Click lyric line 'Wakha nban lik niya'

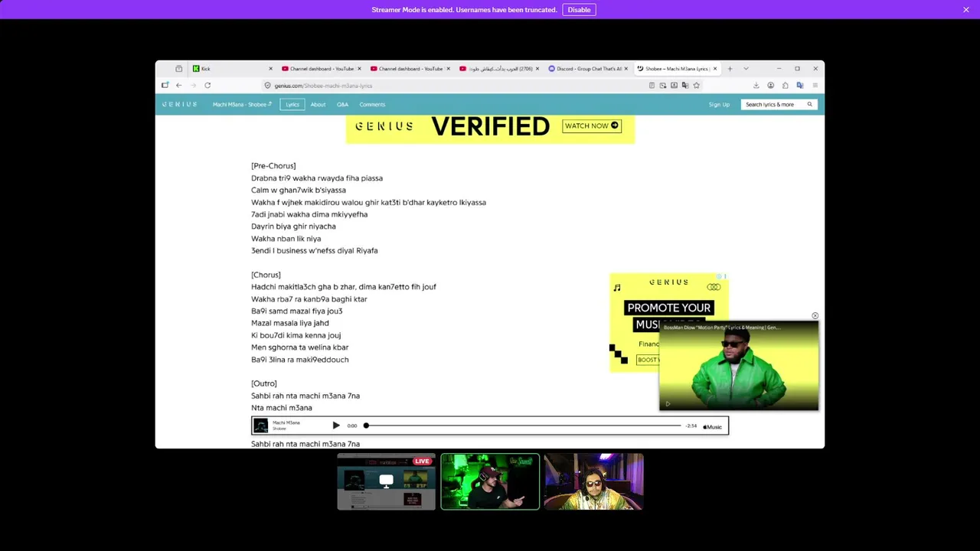286,239
